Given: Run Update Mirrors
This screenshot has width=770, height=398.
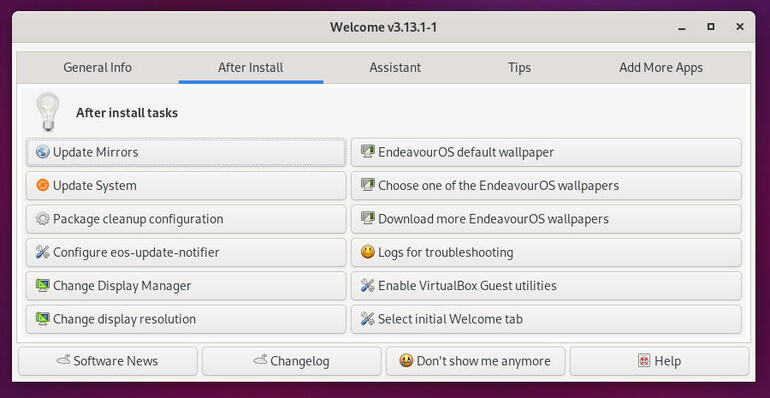Looking at the screenshot, I should (x=186, y=152).
